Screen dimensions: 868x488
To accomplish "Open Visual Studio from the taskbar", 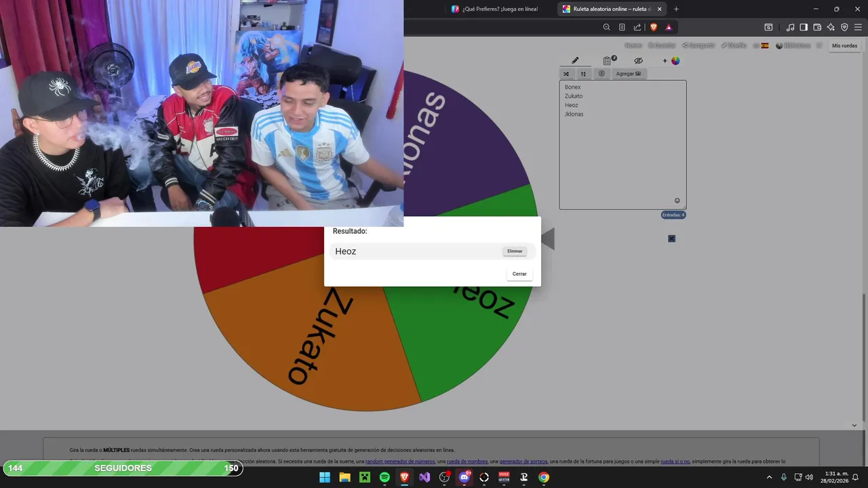I will (425, 477).
